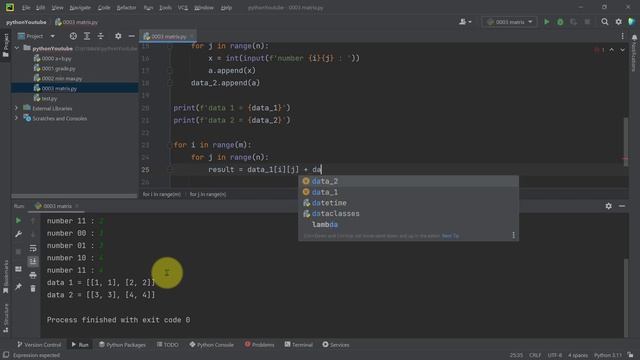Open Python Console tool window
The width and height of the screenshot is (640, 360).
(x=211, y=345)
